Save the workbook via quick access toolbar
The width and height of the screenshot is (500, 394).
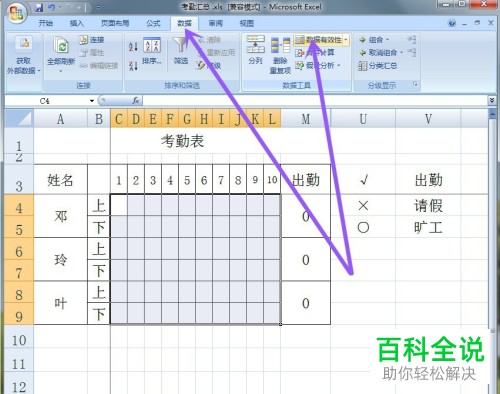click(x=39, y=7)
